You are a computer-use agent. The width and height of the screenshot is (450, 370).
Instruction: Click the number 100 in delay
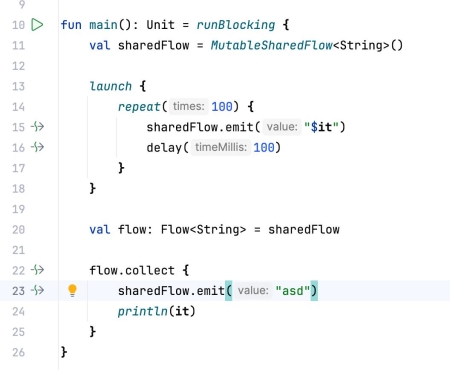pyautogui.click(x=264, y=147)
